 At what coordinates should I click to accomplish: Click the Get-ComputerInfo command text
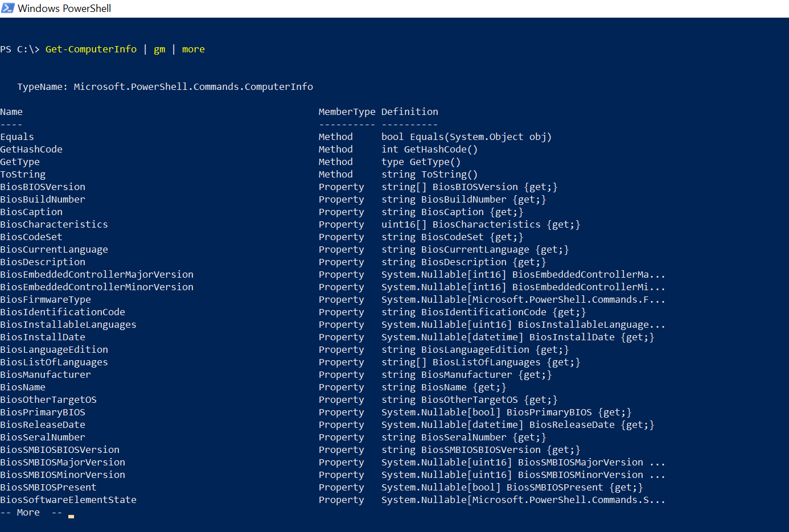[x=91, y=49]
